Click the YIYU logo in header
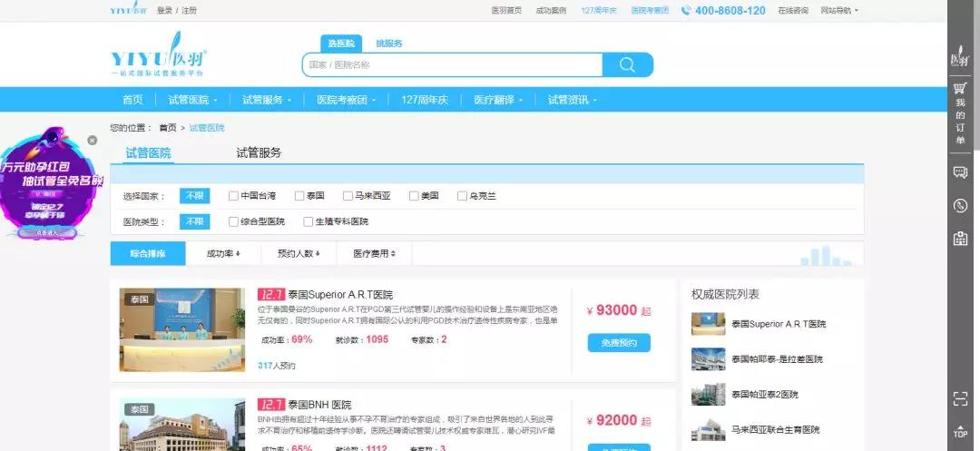 [159, 61]
